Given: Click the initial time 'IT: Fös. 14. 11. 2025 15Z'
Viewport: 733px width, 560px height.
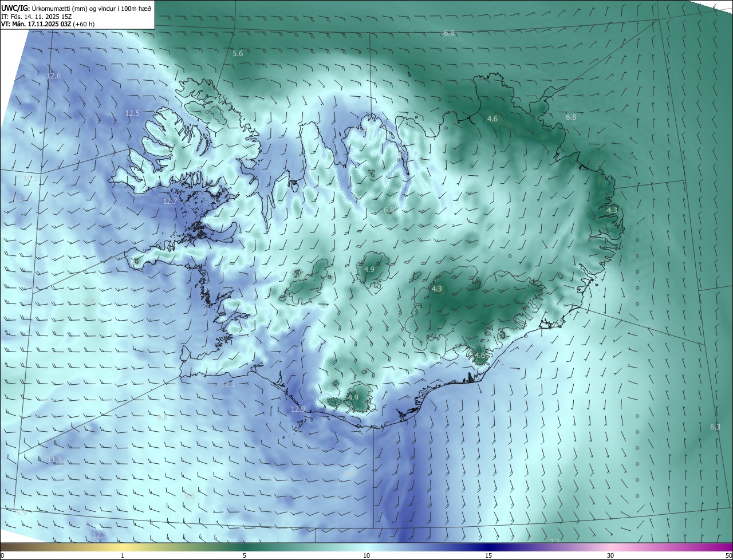Looking at the screenshot, I should 38,16.
